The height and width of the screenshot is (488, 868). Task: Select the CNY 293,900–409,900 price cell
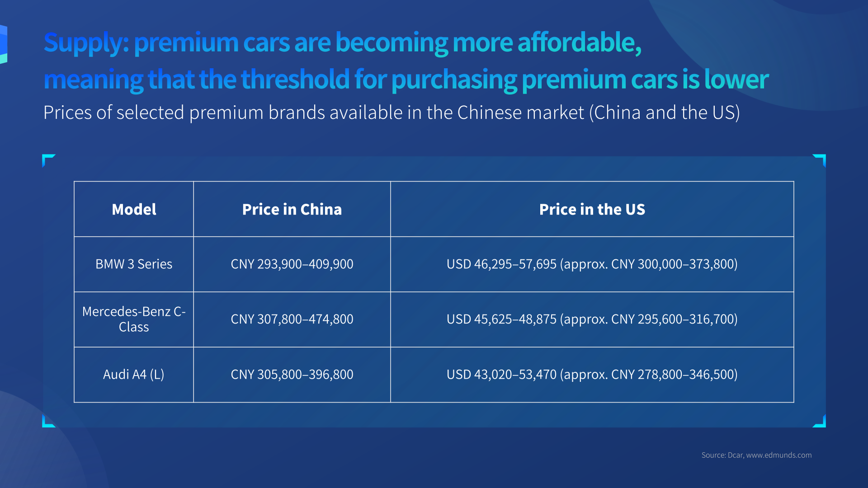click(292, 264)
